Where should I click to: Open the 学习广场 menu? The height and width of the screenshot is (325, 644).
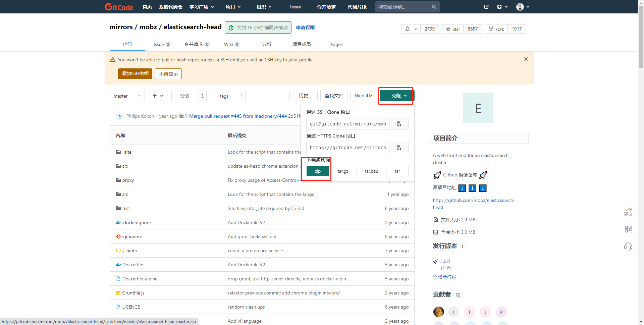click(202, 7)
